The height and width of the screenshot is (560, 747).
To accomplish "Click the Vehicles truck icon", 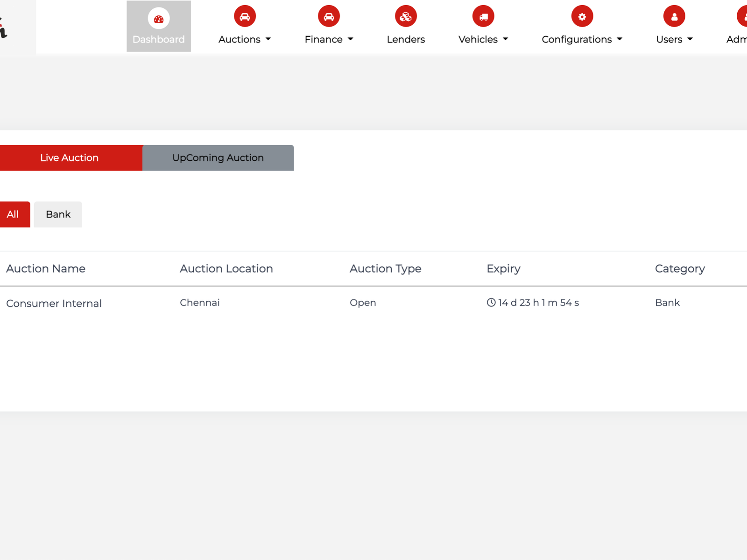I will 483,16.
